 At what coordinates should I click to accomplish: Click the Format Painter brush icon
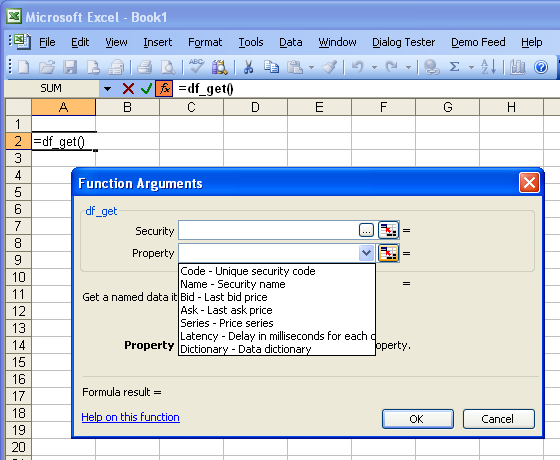[x=329, y=67]
